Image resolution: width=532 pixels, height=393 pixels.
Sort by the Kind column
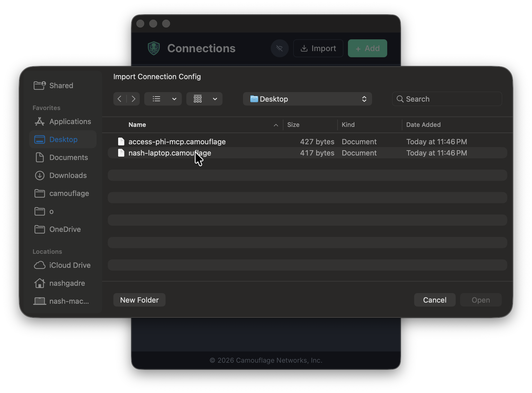[x=348, y=125]
